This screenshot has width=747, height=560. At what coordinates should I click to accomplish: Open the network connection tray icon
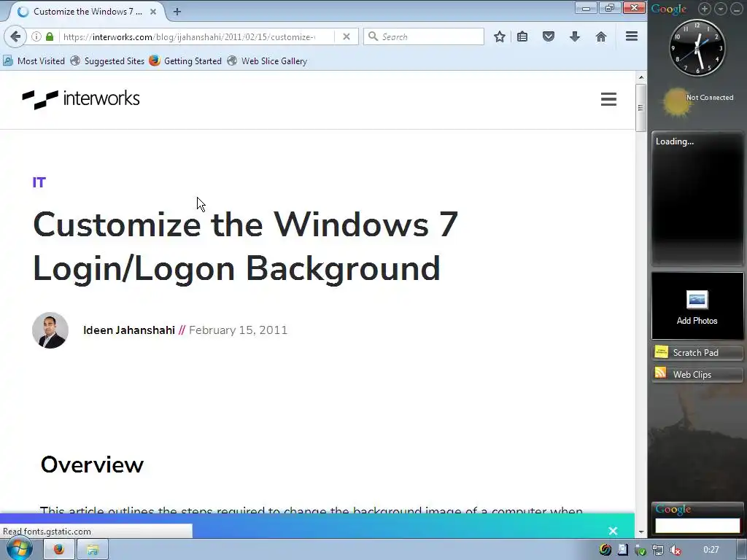pos(657,550)
